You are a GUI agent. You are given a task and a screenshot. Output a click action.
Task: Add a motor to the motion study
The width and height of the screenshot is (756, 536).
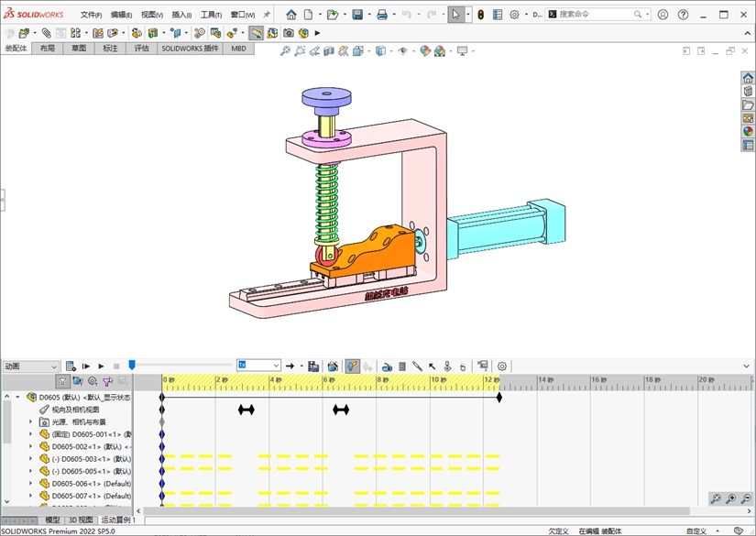click(387, 366)
